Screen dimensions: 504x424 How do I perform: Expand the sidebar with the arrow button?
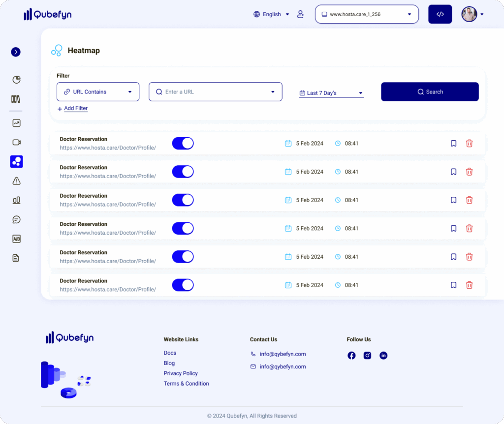(x=16, y=52)
